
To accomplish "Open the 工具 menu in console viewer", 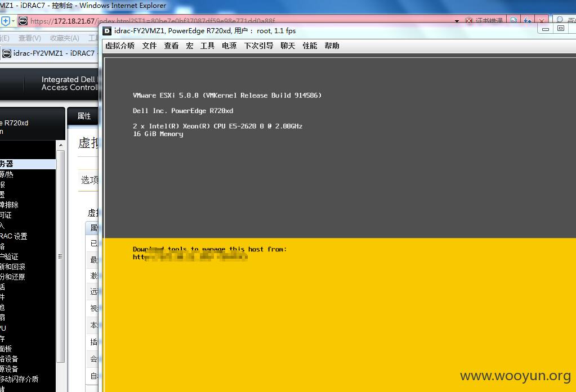I will point(207,46).
